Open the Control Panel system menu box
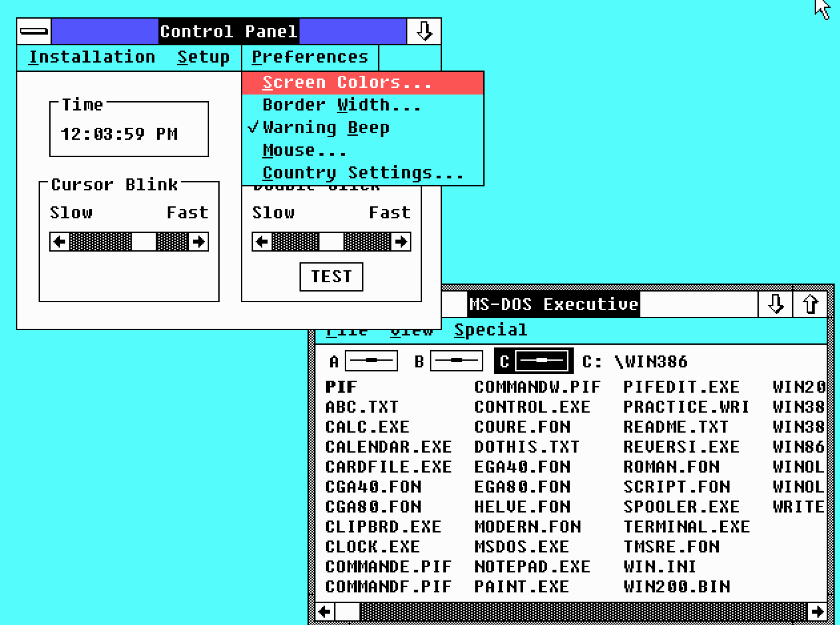The width and height of the screenshot is (840, 625). tap(34, 31)
